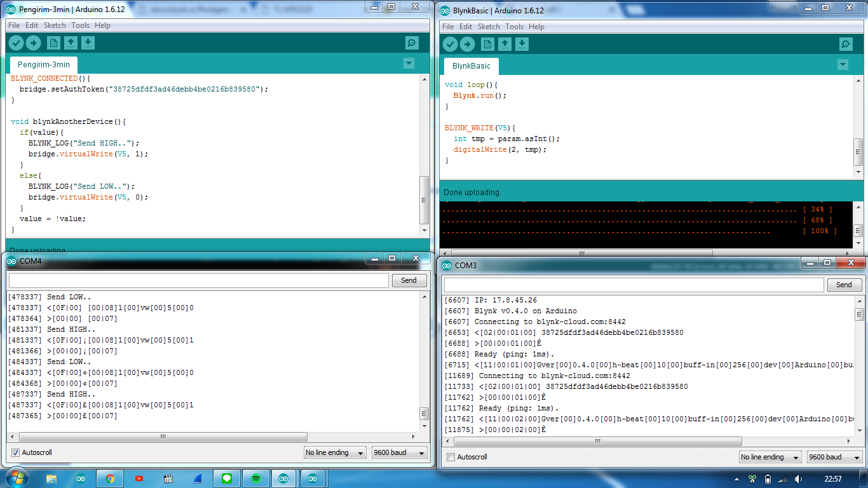
Task: Open Chrome from the taskbar
Action: point(110,478)
